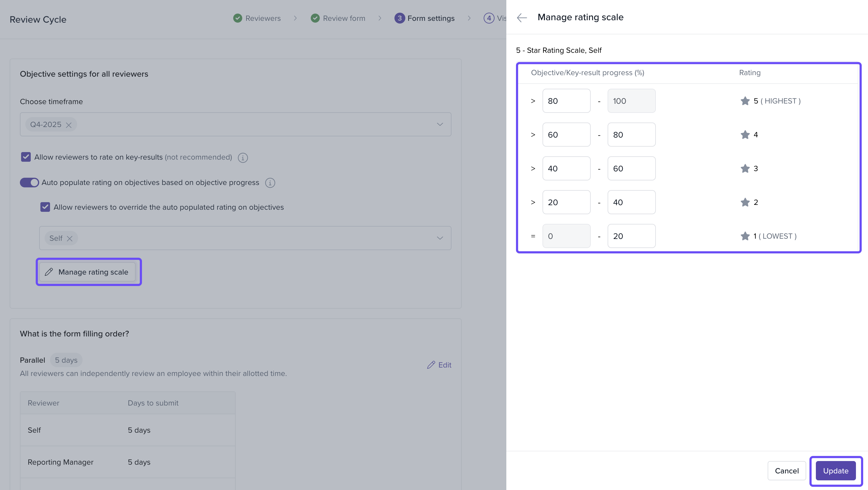Click the star icon for rating 3
This screenshot has height=490, width=868.
point(745,168)
